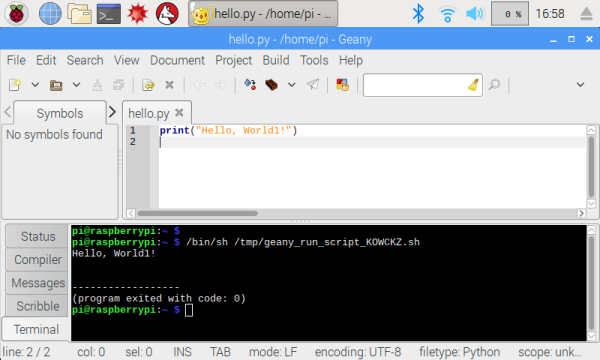Click on the print statement line 1
This screenshot has width=600, height=360.
point(228,130)
